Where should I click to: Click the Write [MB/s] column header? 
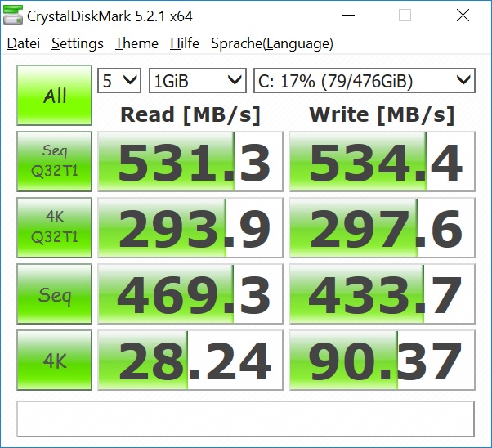(382, 115)
